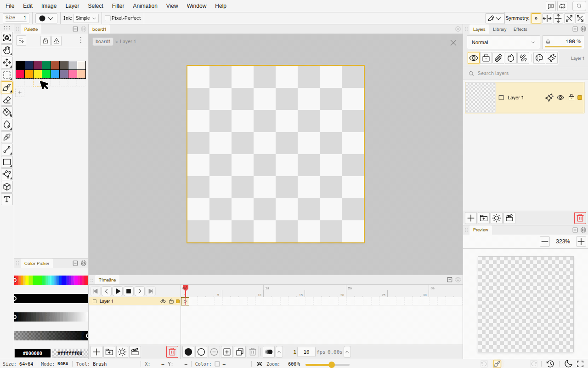Toggle the palette lock icon
Screen dimensions: 588x368
pyautogui.click(x=45, y=41)
